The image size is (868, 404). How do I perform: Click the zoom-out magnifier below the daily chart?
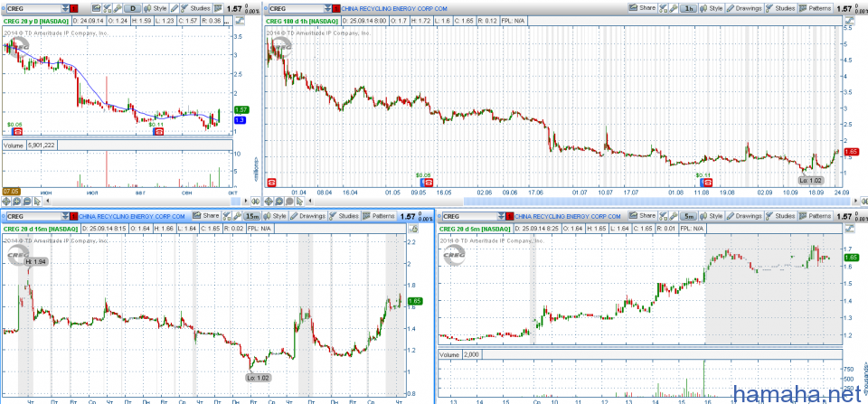click(x=27, y=202)
